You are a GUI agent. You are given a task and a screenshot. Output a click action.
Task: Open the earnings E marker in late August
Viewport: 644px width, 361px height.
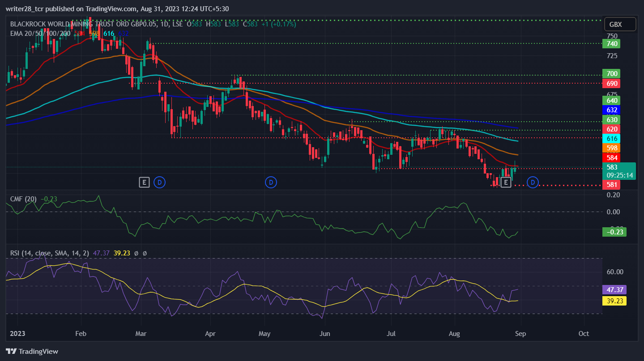click(506, 182)
